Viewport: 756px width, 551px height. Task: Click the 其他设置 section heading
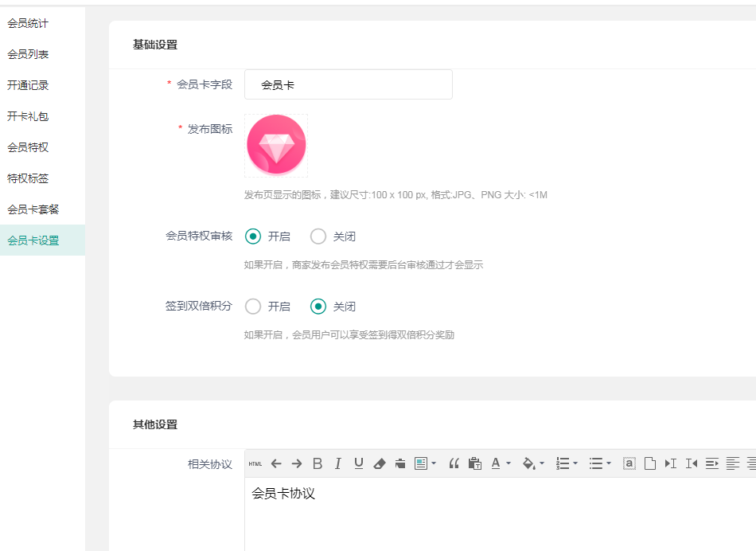[155, 424]
